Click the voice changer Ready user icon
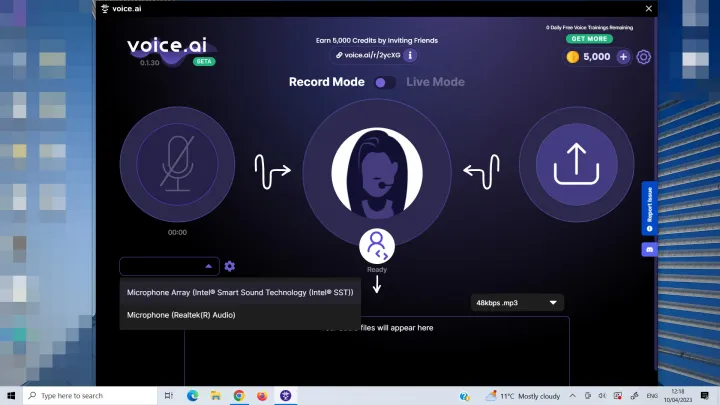Image resolution: width=720 pixels, height=405 pixels. click(x=377, y=247)
